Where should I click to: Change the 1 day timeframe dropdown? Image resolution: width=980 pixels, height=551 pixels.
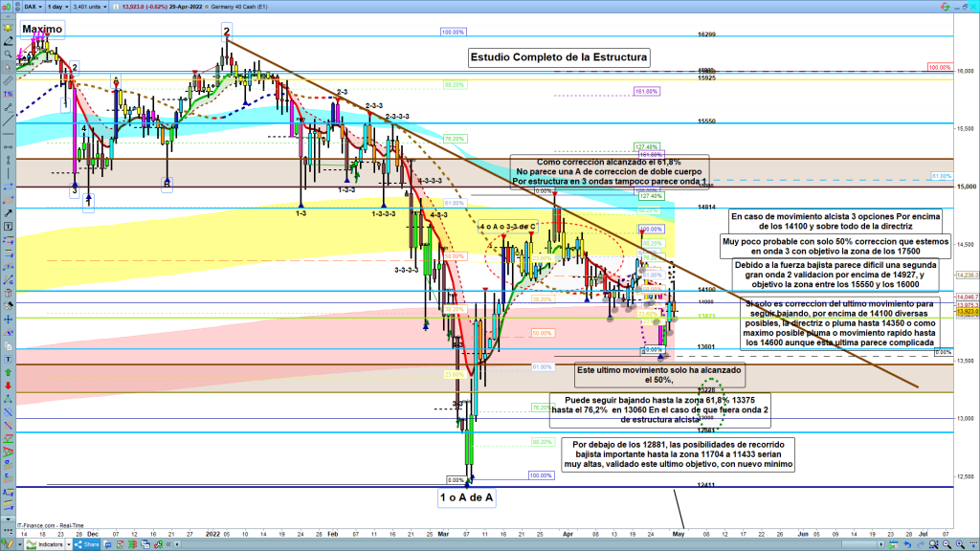click(x=57, y=6)
